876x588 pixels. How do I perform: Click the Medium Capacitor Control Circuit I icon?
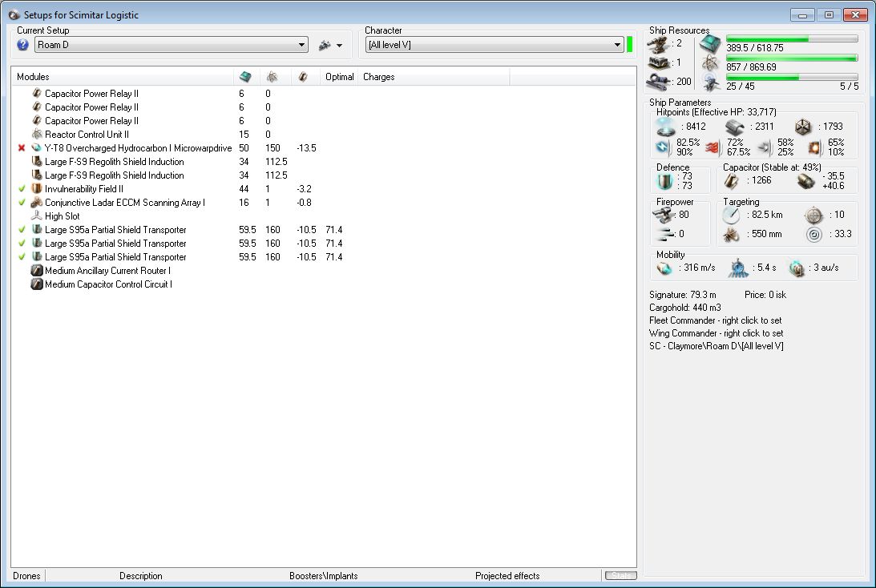click(37, 284)
